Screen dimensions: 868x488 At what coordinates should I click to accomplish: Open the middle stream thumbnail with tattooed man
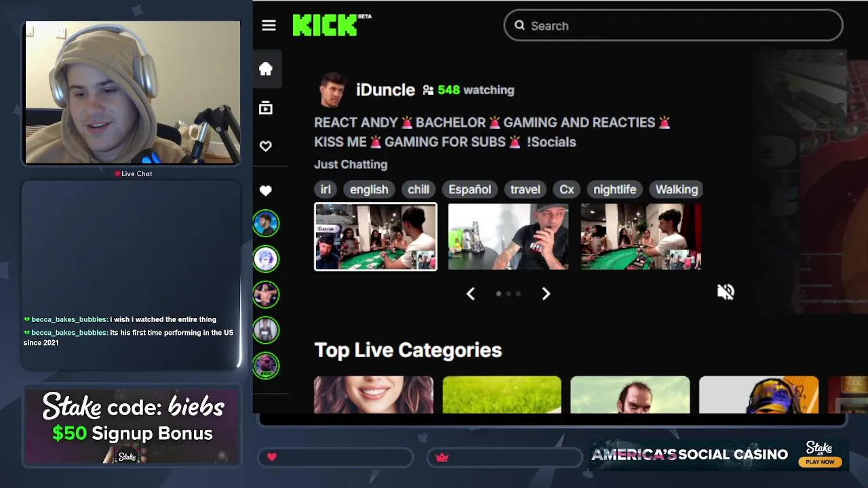[509, 237]
